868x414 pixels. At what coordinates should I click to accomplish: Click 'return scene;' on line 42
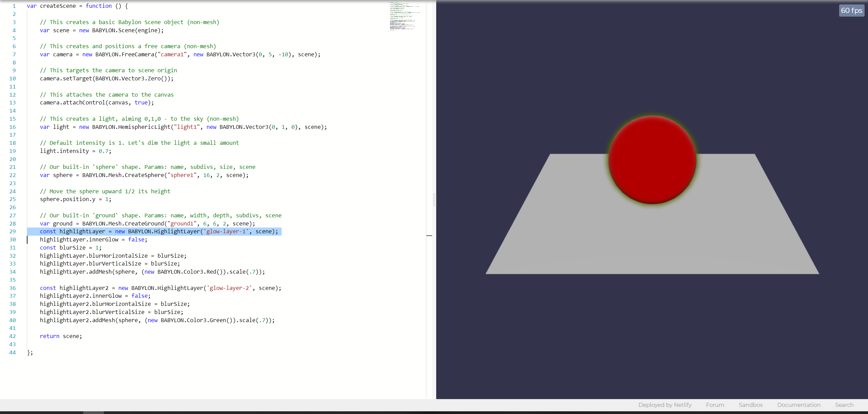point(61,336)
